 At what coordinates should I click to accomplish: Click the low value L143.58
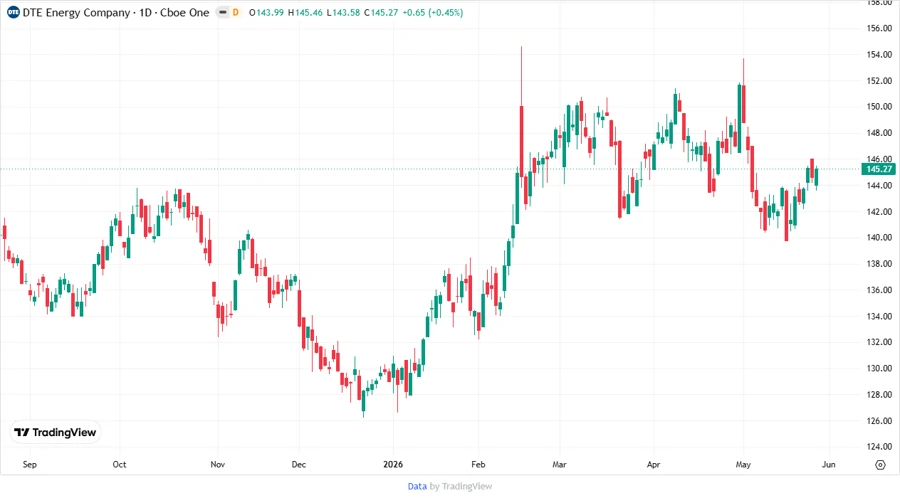click(x=343, y=13)
